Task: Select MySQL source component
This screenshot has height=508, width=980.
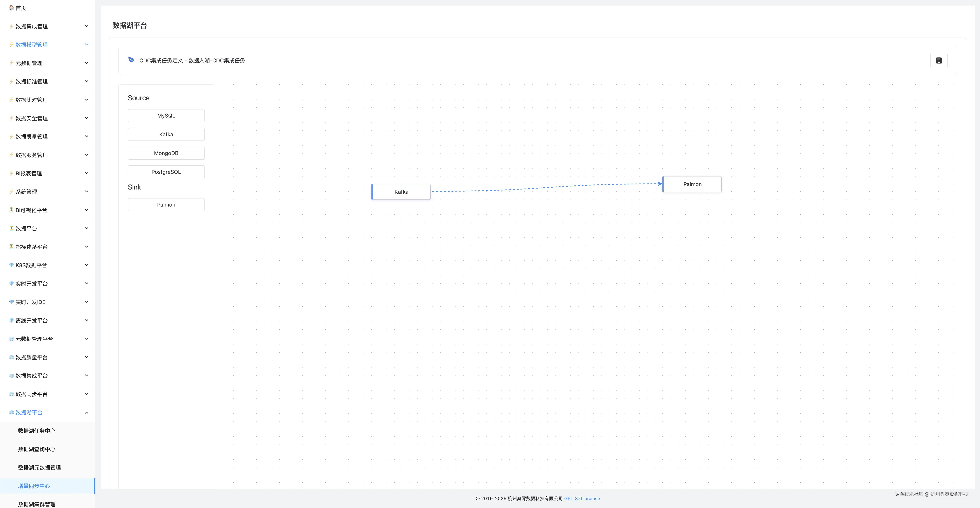Action: pos(166,116)
